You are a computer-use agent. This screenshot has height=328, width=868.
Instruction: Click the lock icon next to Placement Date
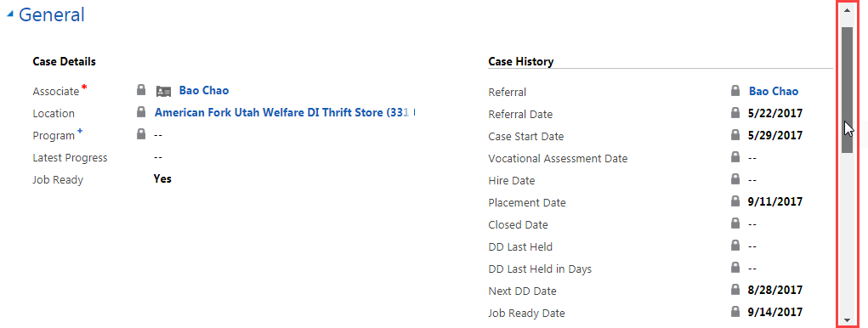[735, 201]
